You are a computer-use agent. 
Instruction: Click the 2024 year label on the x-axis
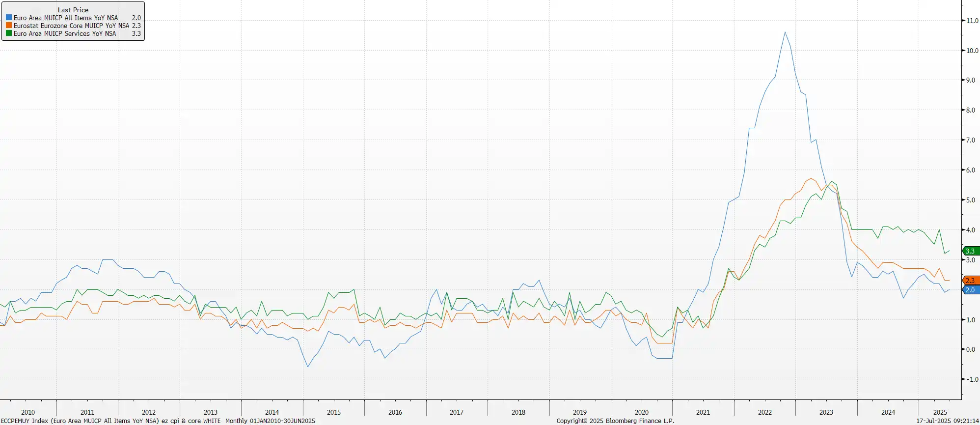[x=888, y=412]
